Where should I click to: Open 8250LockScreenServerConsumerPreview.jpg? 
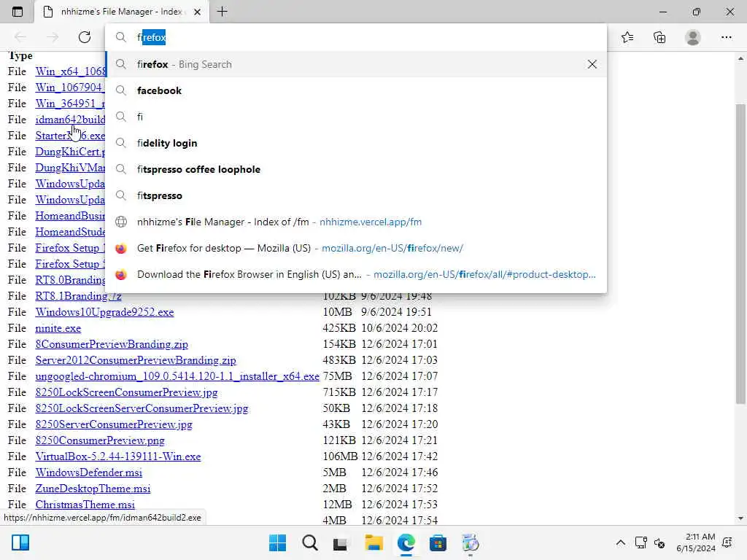coord(142,408)
